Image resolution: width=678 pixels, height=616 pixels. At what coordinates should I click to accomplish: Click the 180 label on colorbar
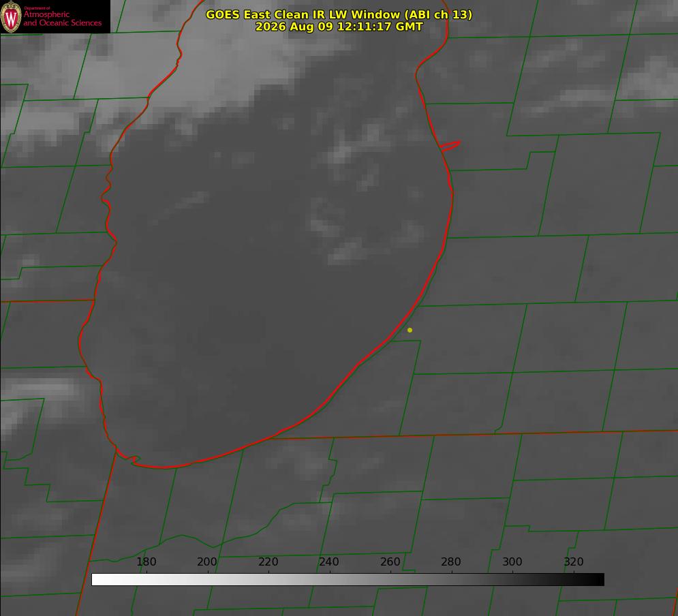click(x=146, y=561)
